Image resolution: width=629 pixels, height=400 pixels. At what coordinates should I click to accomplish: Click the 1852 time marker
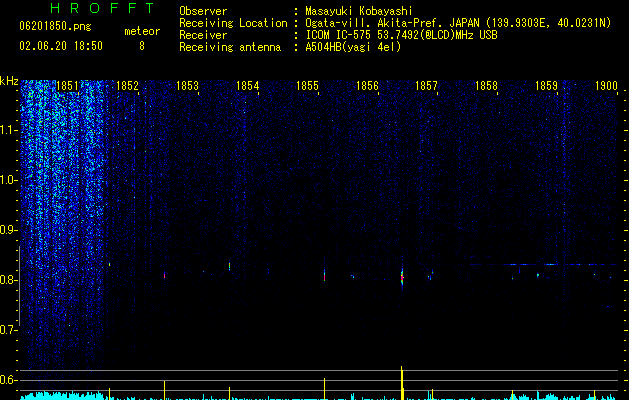pos(127,86)
